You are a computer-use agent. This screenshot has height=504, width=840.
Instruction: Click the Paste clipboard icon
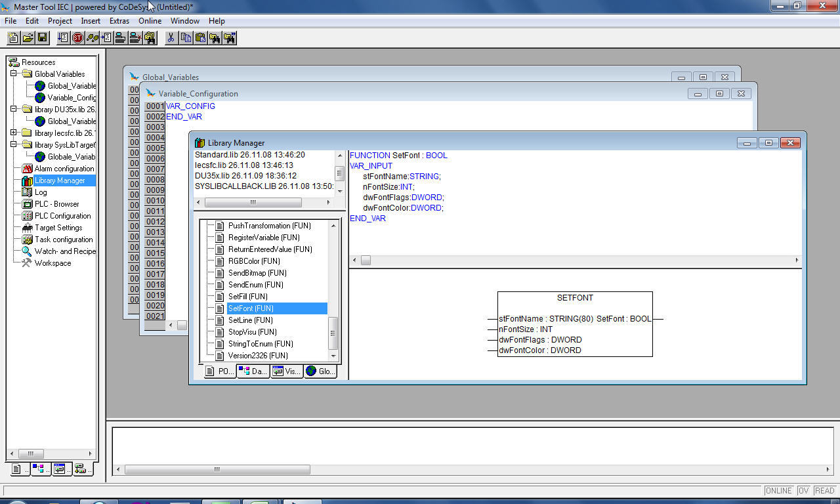(201, 38)
